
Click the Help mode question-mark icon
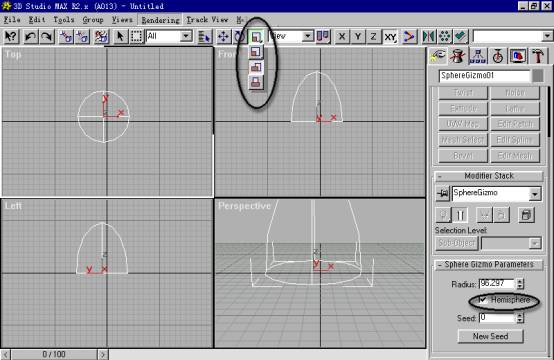pos(11,36)
